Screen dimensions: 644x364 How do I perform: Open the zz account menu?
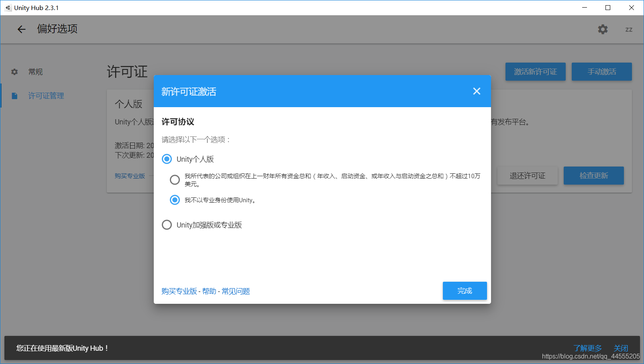629,30
